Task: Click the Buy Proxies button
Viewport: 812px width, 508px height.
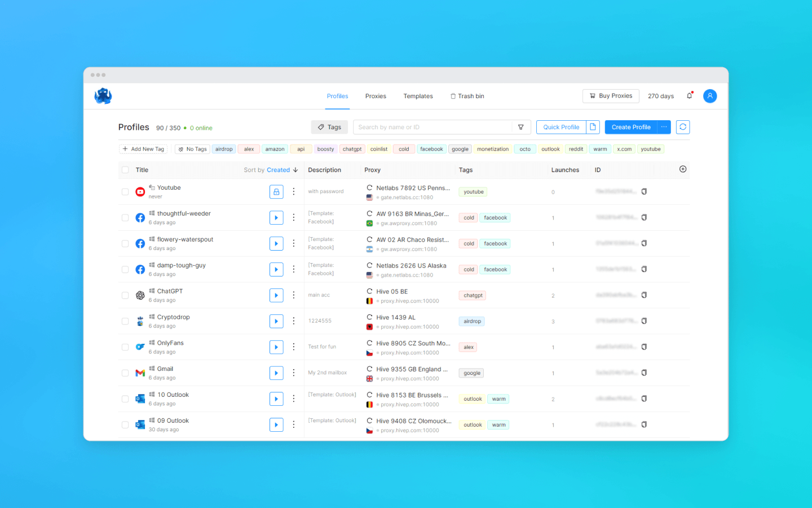Action: [x=611, y=96]
